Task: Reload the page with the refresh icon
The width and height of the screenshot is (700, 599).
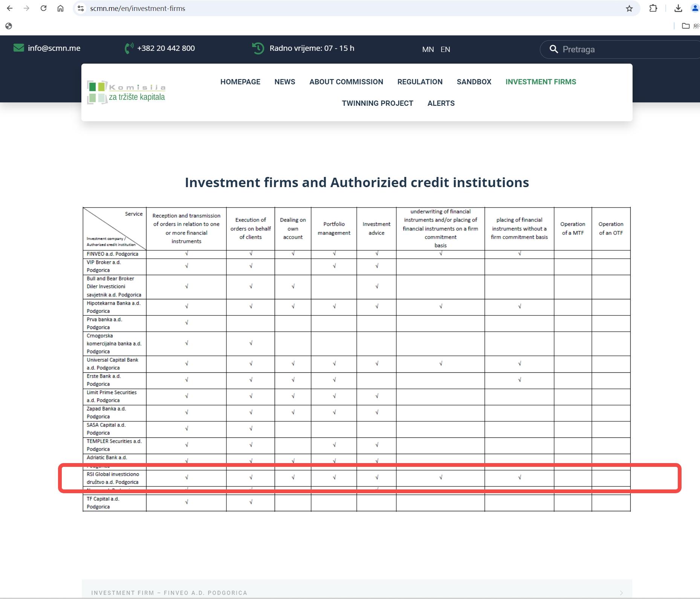Action: coord(43,8)
